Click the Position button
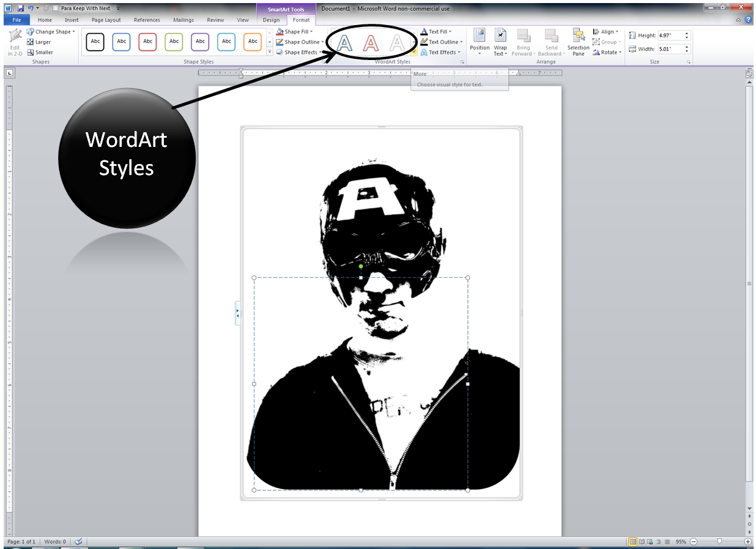This screenshot has width=756, height=549. click(480, 42)
